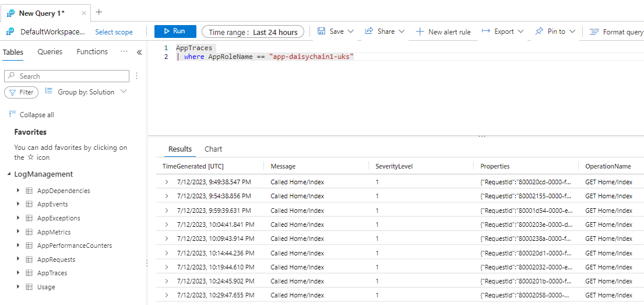The image size is (644, 305).
Task: Open the Filter button in Tables pane
Action: pos(22,92)
